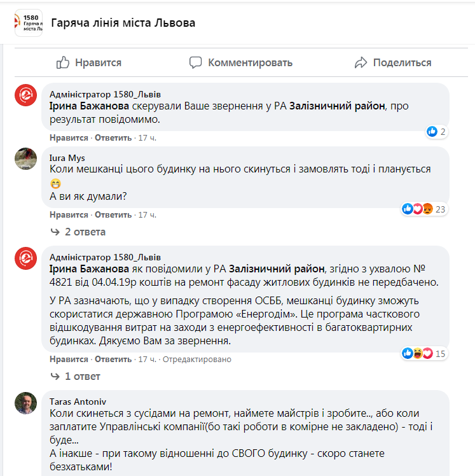Open Taras Antoniv profile picture

pos(26,403)
